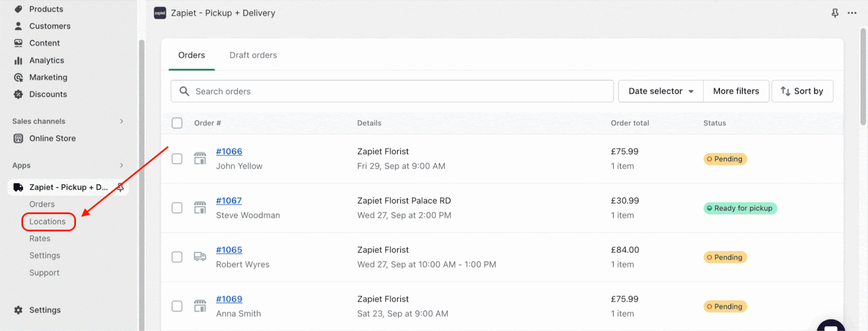Switch to the Draft orders tab

pyautogui.click(x=253, y=55)
